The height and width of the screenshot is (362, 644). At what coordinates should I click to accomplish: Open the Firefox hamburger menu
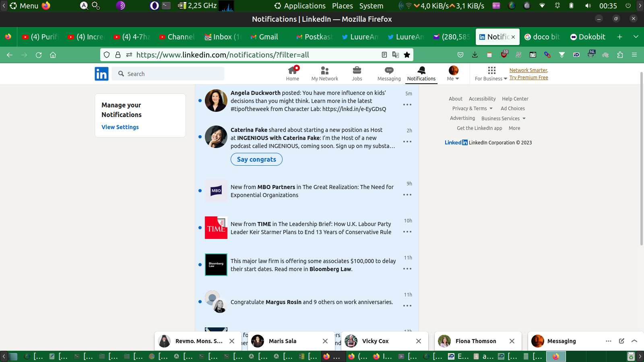(x=634, y=55)
